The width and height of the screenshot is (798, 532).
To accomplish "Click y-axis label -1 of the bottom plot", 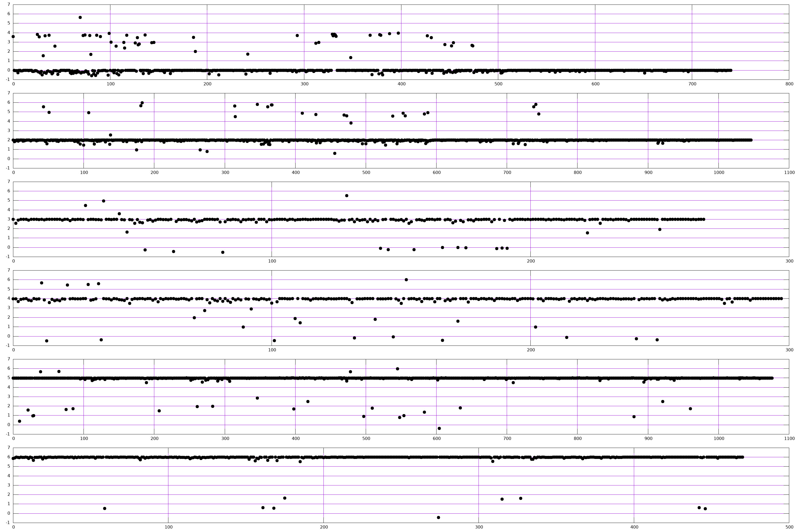I will [8, 522].
